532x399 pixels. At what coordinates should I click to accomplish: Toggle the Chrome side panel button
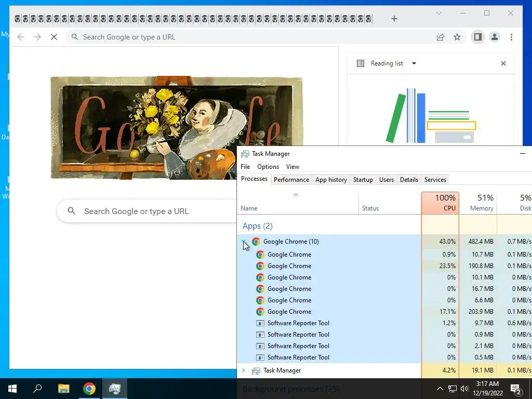pos(478,37)
